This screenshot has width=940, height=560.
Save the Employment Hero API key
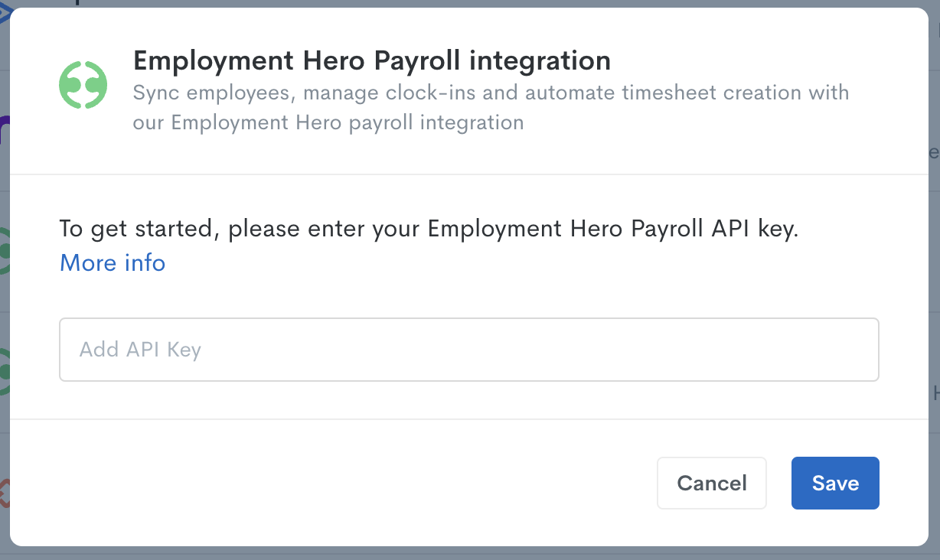(x=835, y=483)
